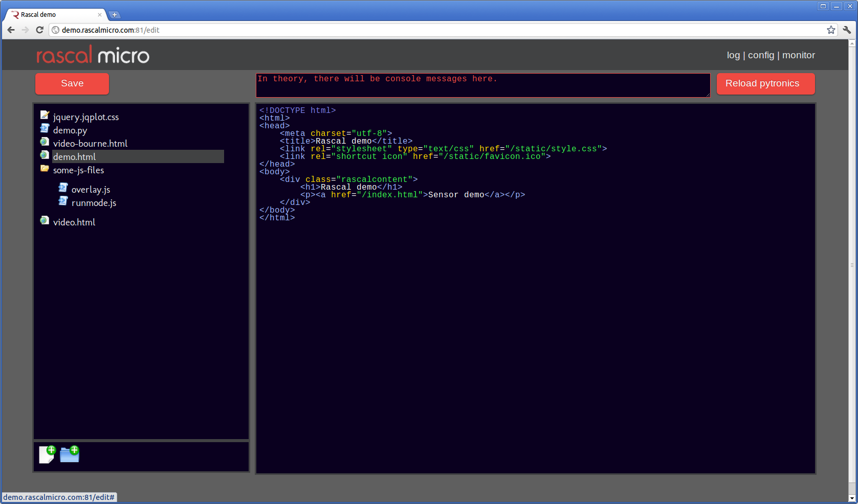
Task: Select demo.html in the file tree
Action: (x=138, y=156)
